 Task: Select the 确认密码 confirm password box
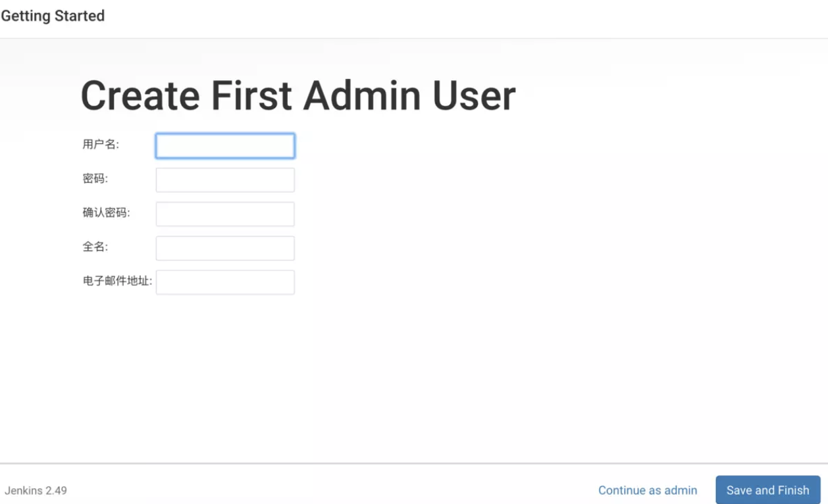click(225, 214)
